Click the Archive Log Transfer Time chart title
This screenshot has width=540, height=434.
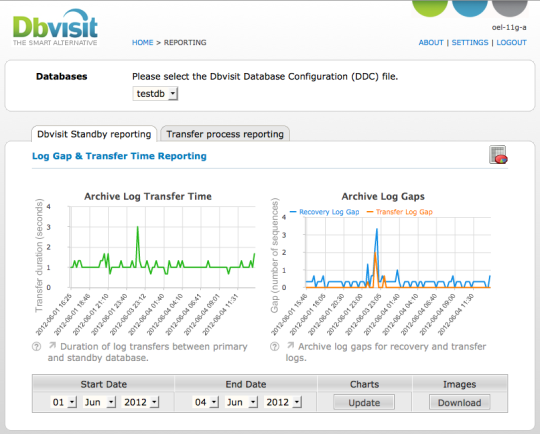148,196
